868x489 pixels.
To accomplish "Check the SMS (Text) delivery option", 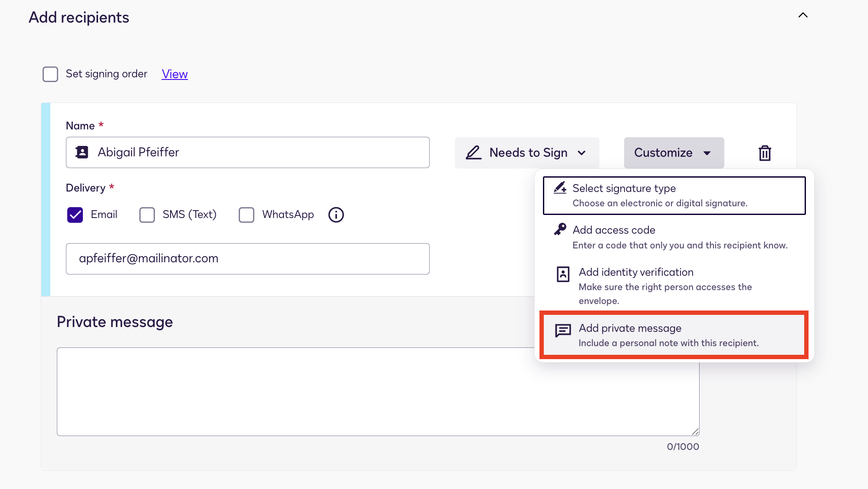I will pos(147,215).
